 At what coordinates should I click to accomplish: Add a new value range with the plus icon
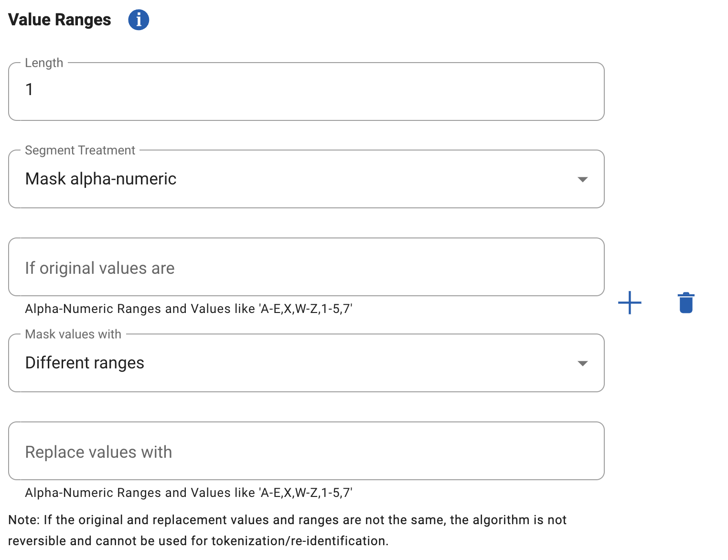pyautogui.click(x=630, y=303)
